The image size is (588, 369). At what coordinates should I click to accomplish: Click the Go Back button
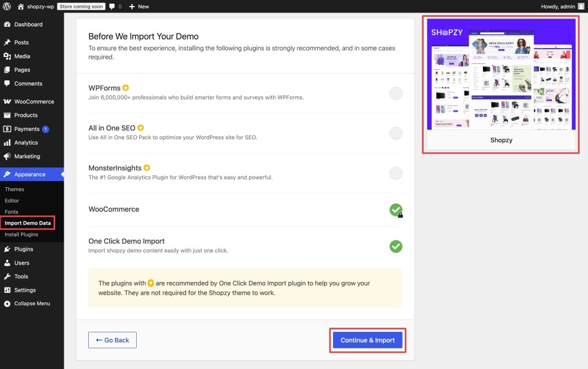(113, 340)
